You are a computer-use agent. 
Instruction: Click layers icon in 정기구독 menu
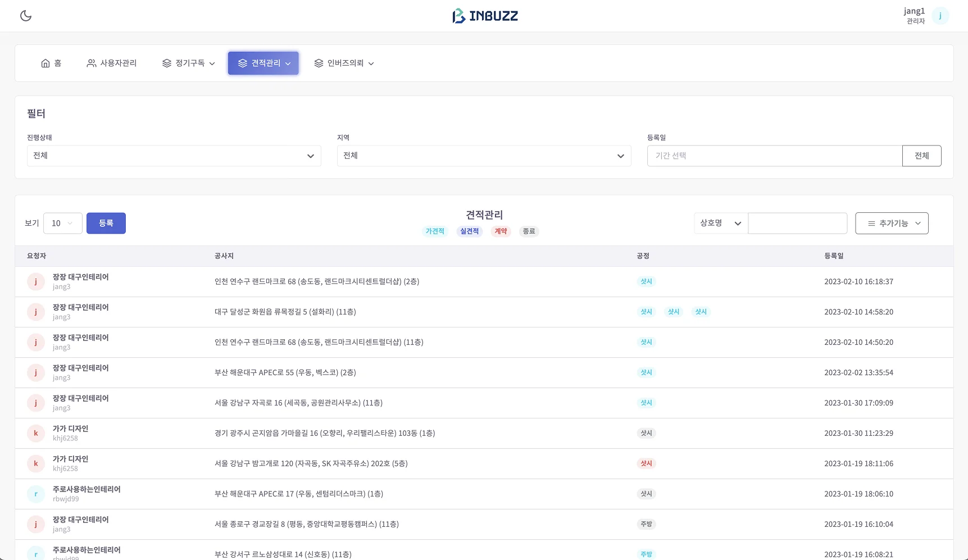pyautogui.click(x=166, y=63)
